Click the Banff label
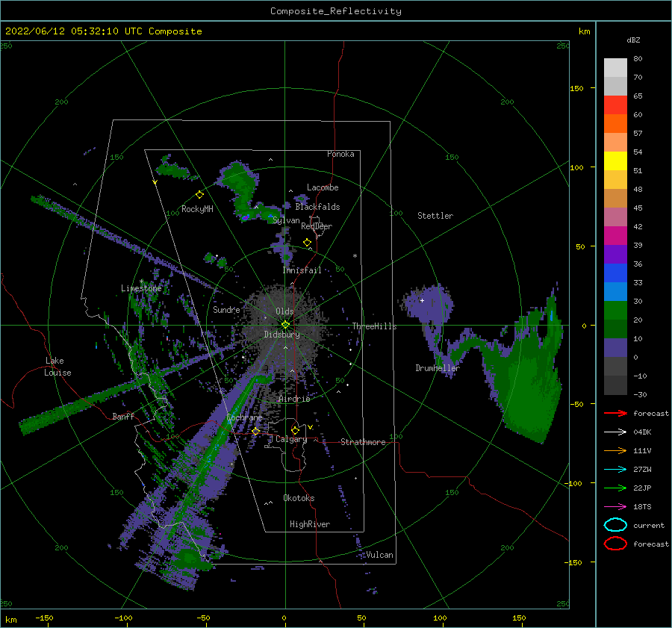This screenshot has width=672, height=628. 123,416
